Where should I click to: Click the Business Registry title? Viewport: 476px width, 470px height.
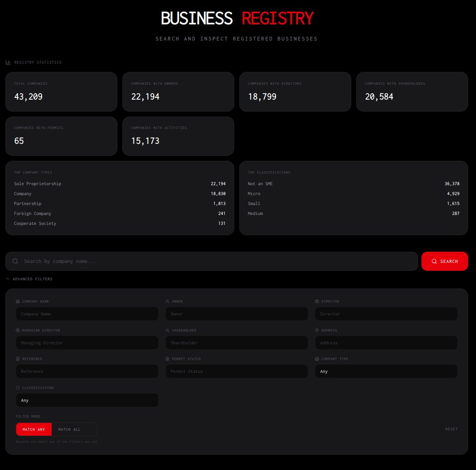237,18
